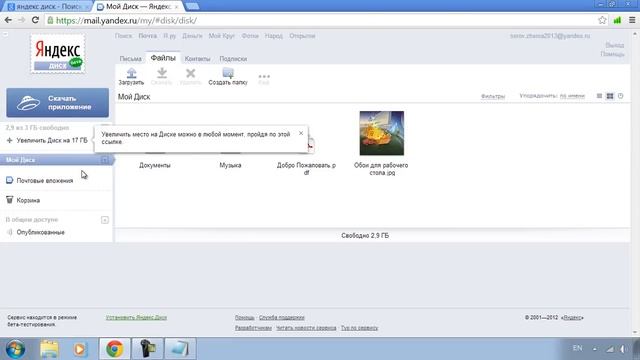Click the browser back arrow

point(8,20)
